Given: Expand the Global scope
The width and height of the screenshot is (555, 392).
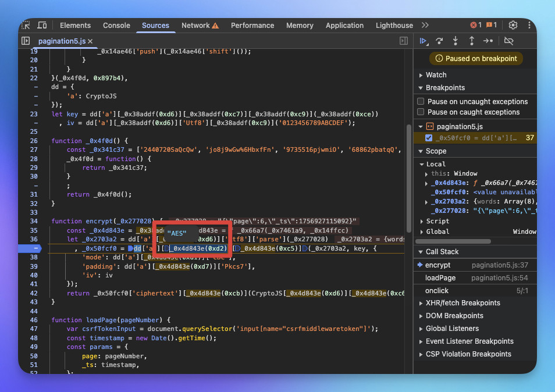Looking at the screenshot, I should coord(422,231).
